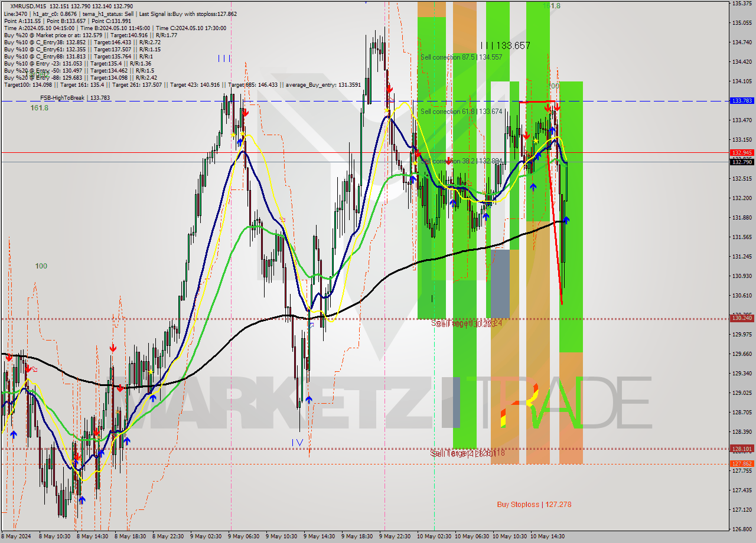The image size is (756, 543).
Task: Click the 130.240 price tag on axis
Action: 742,318
